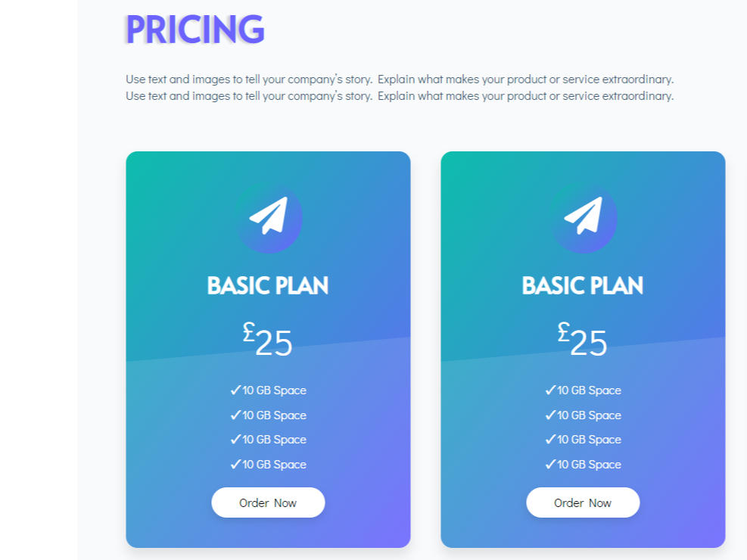Click the third 10 GB Space item on right card
This screenshot has height=560, width=747.
pyautogui.click(x=584, y=439)
